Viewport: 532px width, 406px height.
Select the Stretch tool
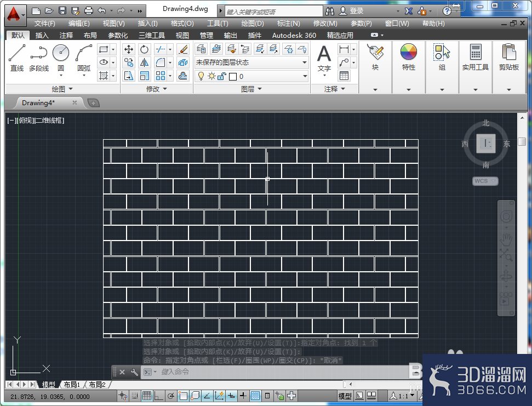pyautogui.click(x=129, y=75)
